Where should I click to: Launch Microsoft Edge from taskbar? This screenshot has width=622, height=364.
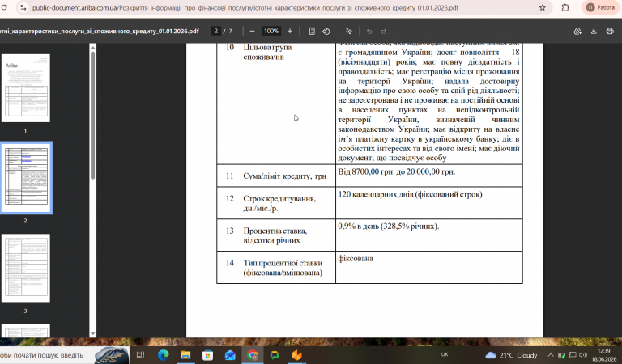click(x=163, y=355)
